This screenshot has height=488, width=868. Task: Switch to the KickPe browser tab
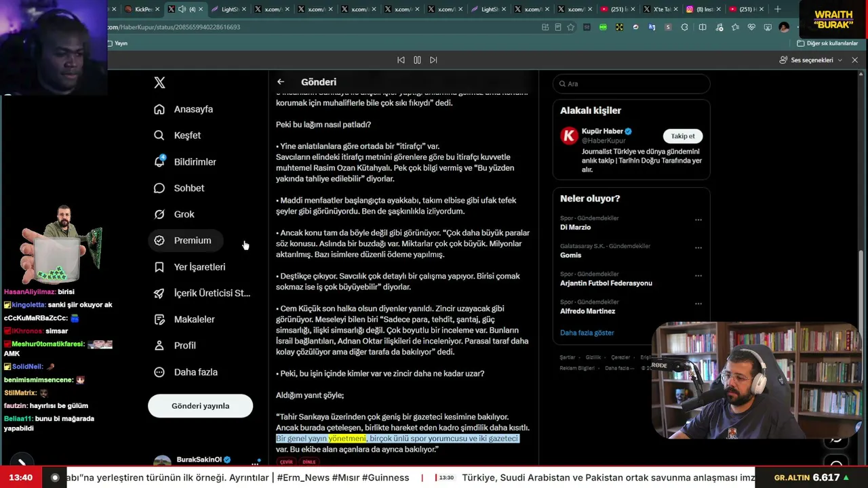pos(142,9)
